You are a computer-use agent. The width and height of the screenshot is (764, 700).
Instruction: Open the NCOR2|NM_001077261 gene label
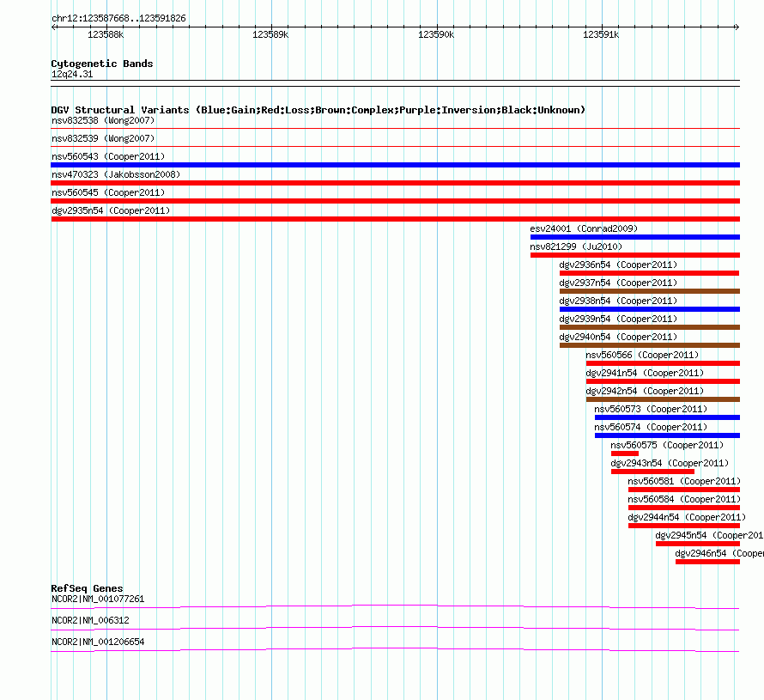tap(98, 600)
